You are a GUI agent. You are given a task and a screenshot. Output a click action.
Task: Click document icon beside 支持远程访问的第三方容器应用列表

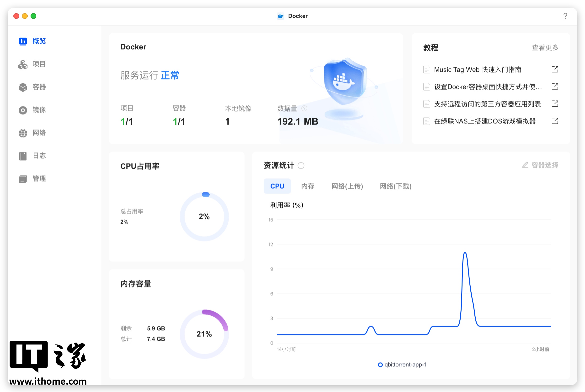pyautogui.click(x=426, y=104)
